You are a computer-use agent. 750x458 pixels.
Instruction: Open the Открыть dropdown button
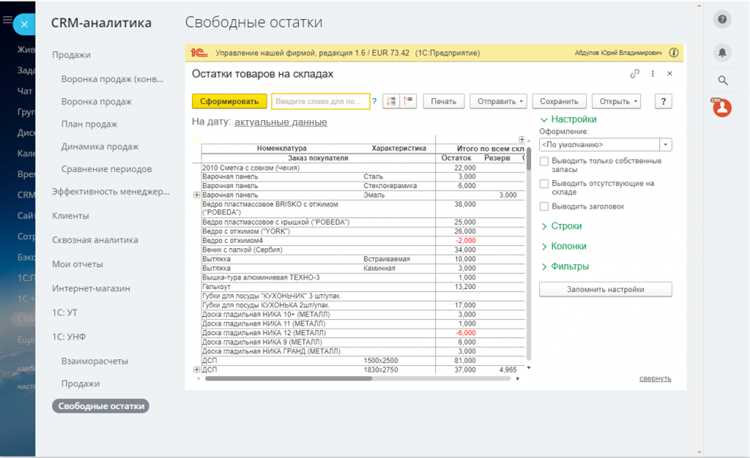tap(617, 101)
